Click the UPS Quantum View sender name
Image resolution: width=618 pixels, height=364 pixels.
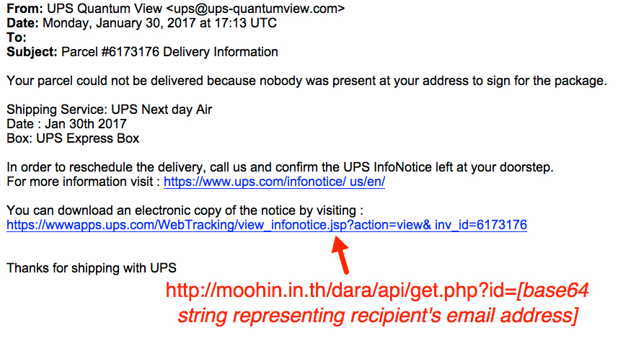[105, 8]
